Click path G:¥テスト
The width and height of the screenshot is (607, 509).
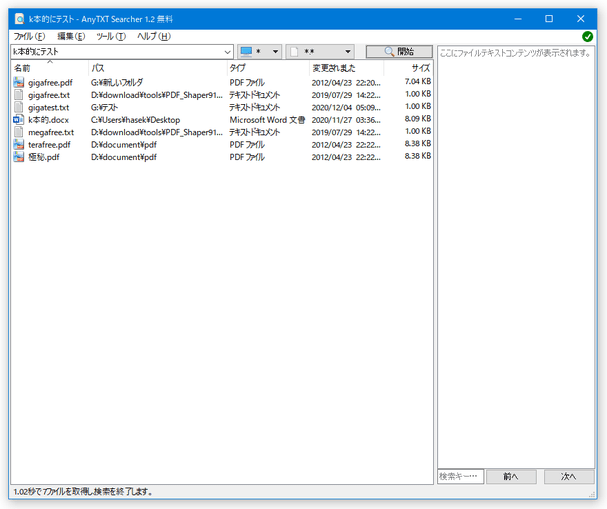pyautogui.click(x=104, y=107)
